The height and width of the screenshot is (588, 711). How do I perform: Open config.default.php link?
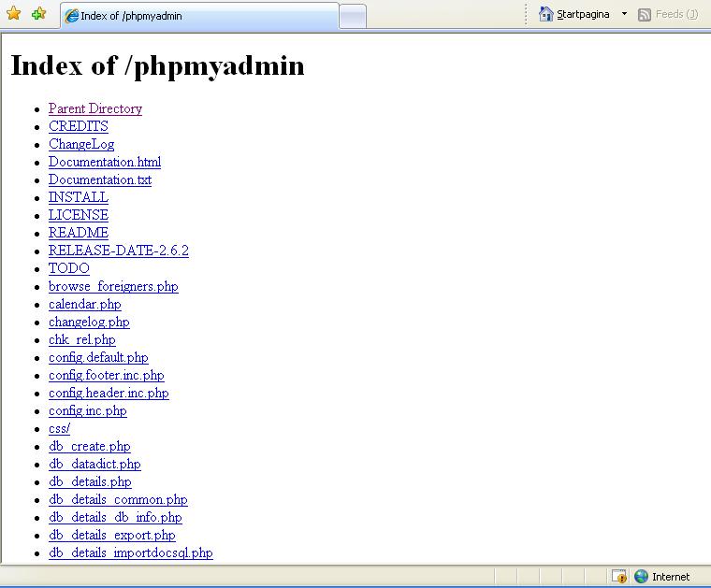pos(98,357)
